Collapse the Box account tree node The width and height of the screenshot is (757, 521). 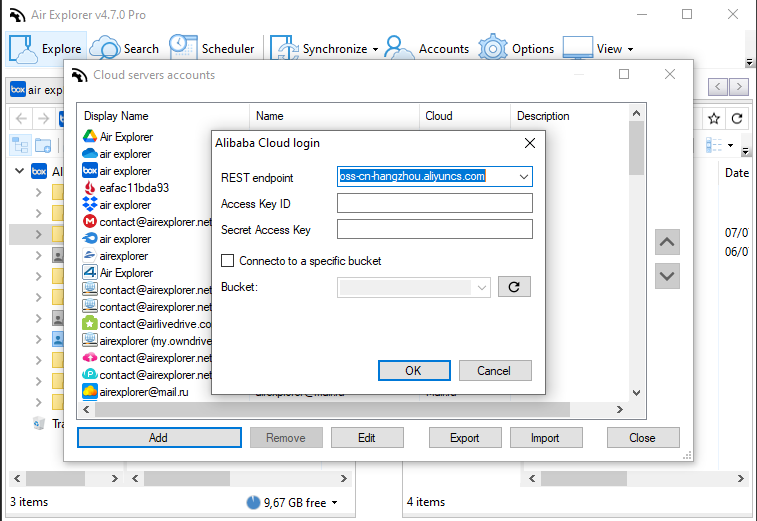pyautogui.click(x=19, y=170)
